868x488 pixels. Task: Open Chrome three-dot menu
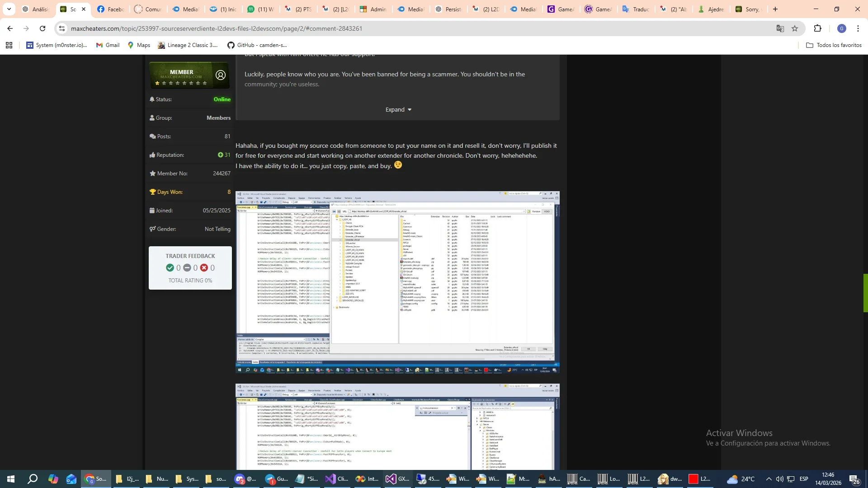(x=858, y=28)
